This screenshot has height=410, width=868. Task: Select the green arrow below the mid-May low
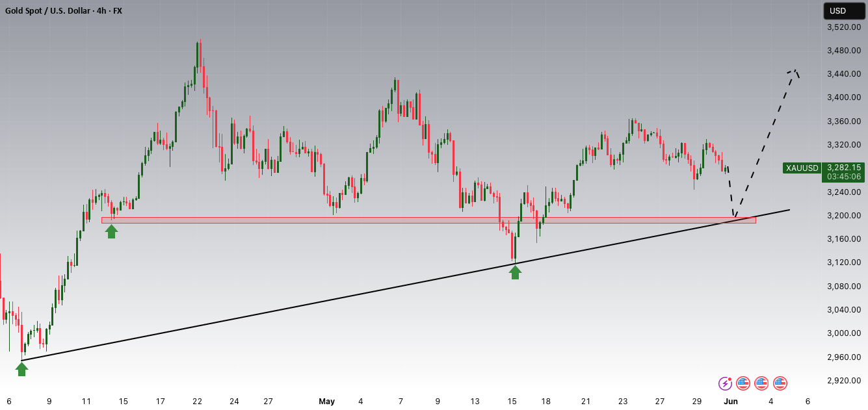click(515, 272)
